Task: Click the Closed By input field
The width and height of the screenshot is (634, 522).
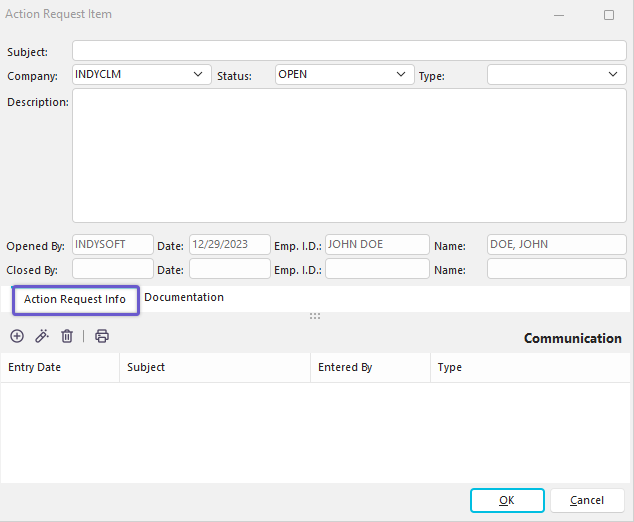Action: [x=113, y=269]
